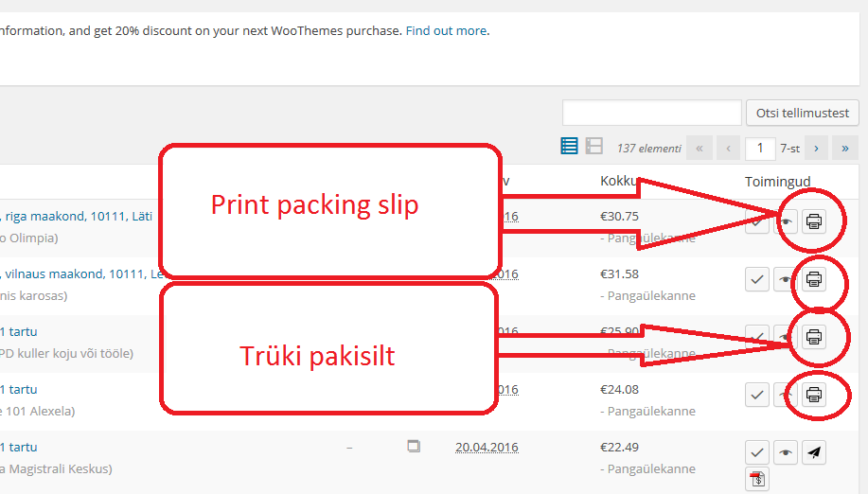Print packing slip for the €30.75 order
This screenshot has height=494, width=868.
(813, 221)
